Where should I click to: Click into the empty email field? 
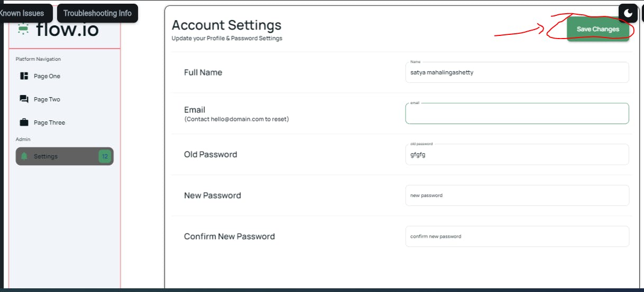tap(517, 114)
